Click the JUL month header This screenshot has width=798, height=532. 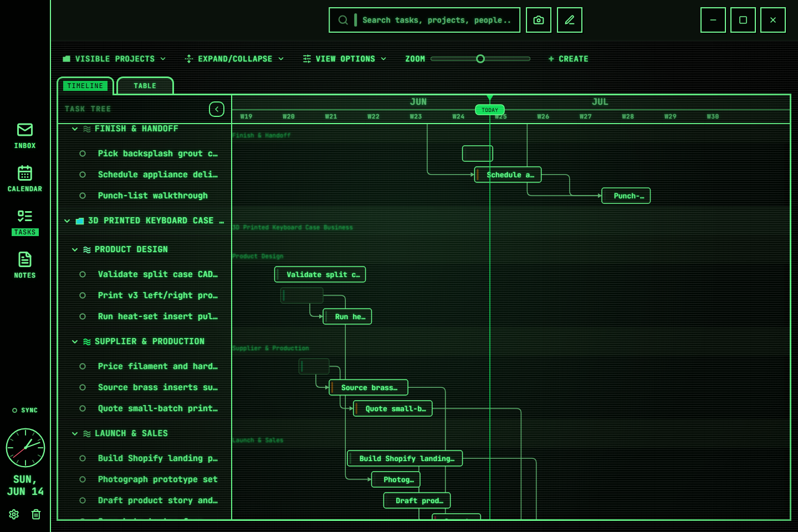coord(600,102)
